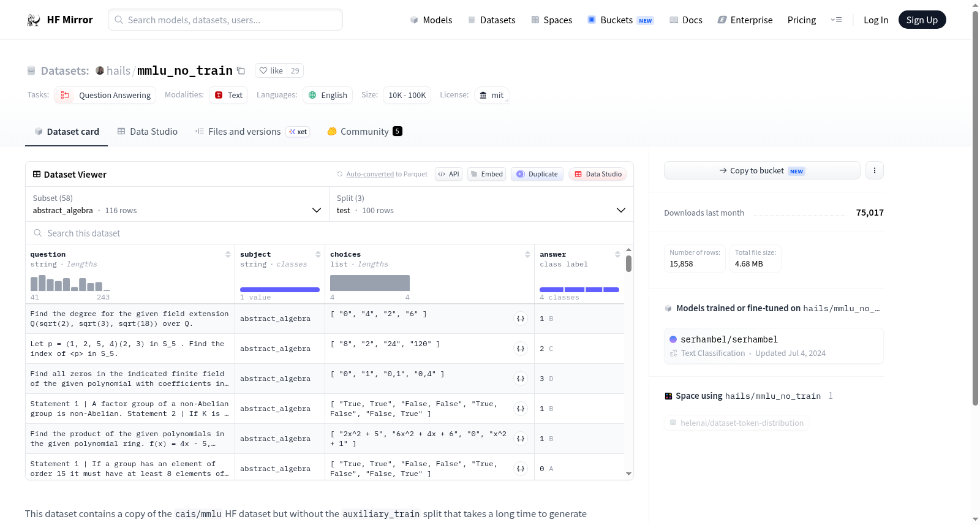This screenshot has height=525, width=980.
Task: Sort by the choices column
Action: click(527, 254)
